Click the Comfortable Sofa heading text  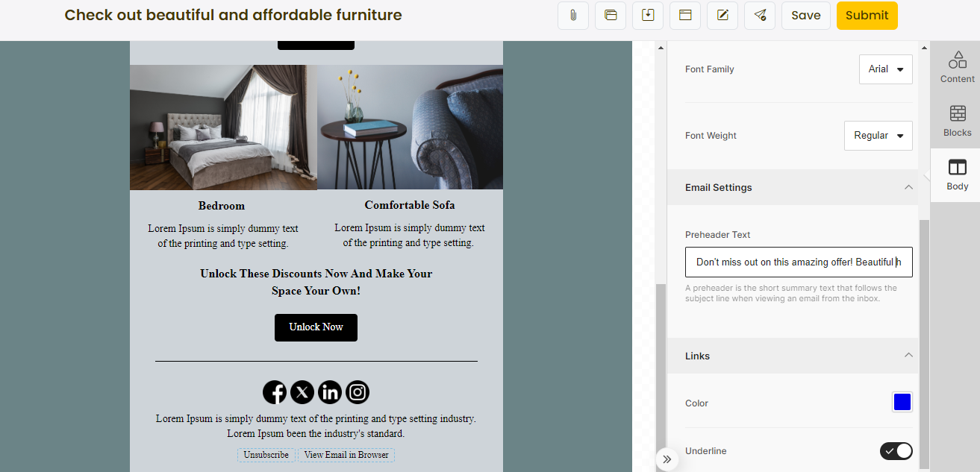[410, 205]
